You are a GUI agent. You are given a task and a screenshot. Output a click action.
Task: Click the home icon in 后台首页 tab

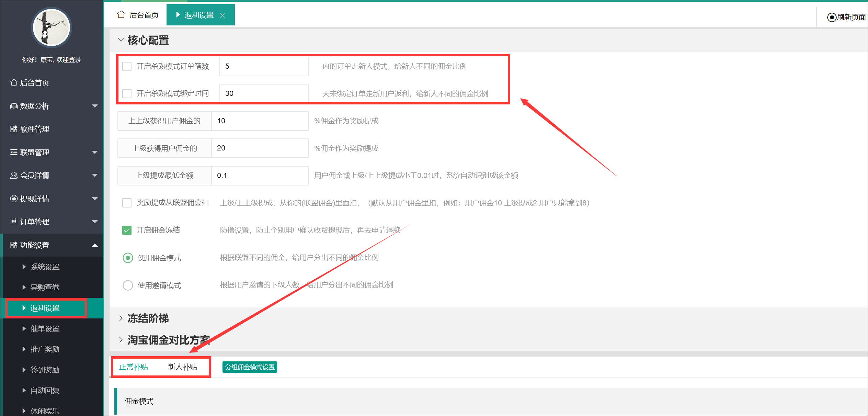[121, 15]
